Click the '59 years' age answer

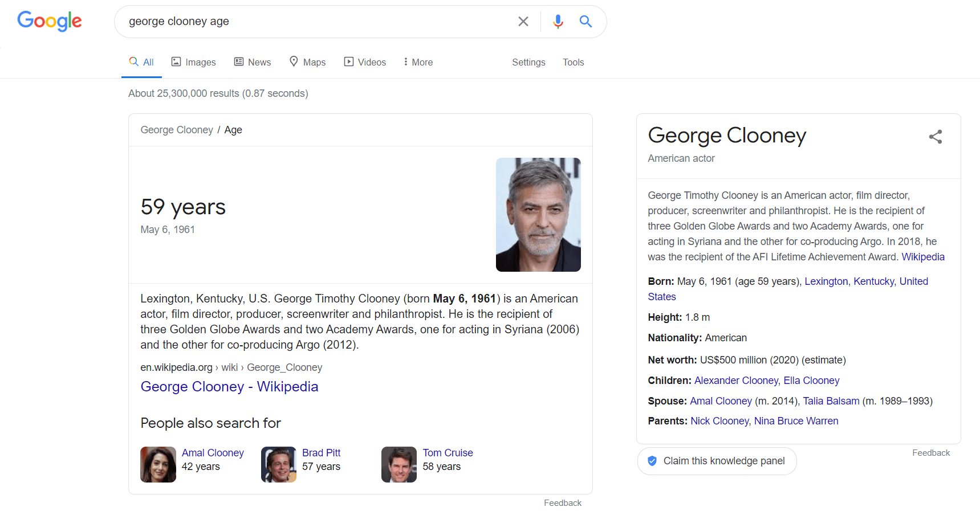(x=183, y=207)
